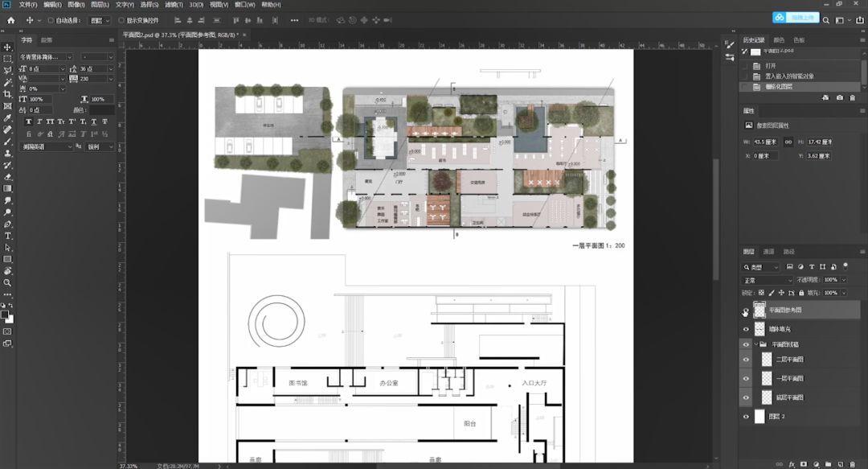
Task: Select the Rectangle shape tool
Action: (x=8, y=259)
